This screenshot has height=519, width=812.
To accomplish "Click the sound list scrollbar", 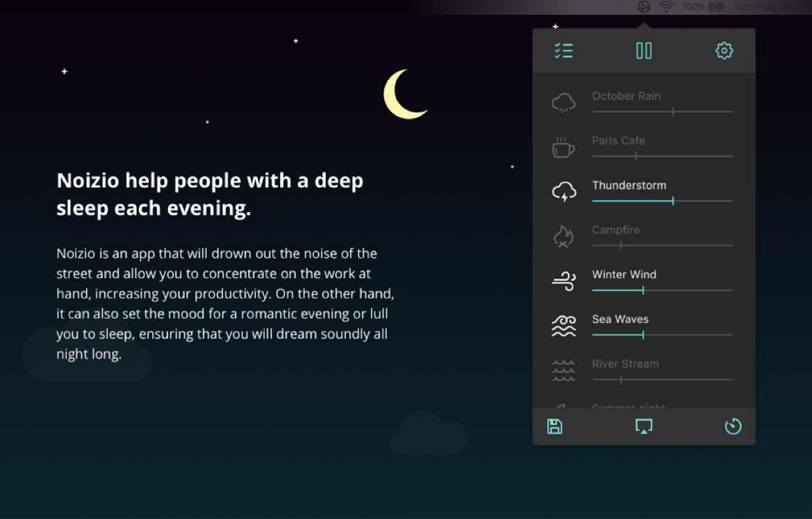I will click(747, 131).
